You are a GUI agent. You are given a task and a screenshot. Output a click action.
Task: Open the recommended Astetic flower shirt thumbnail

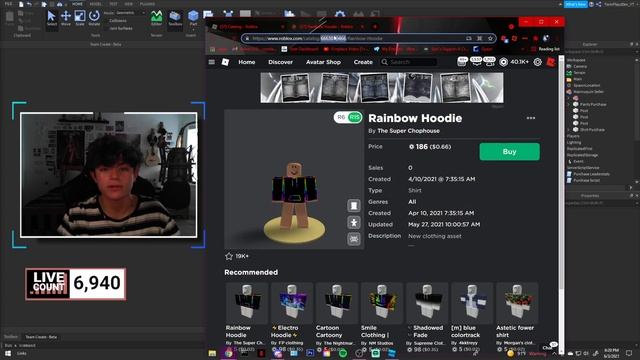coord(517,303)
